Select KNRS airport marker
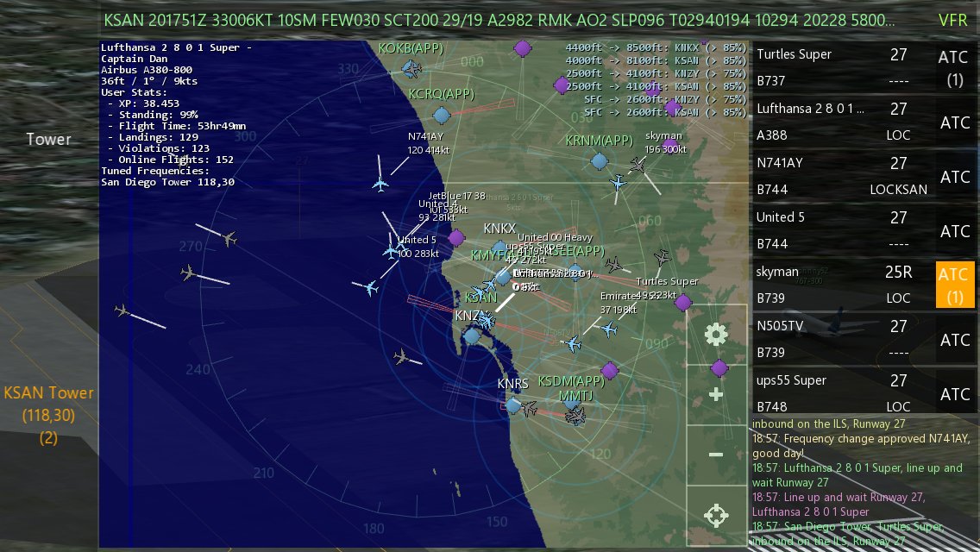The image size is (980, 552). pos(513,405)
